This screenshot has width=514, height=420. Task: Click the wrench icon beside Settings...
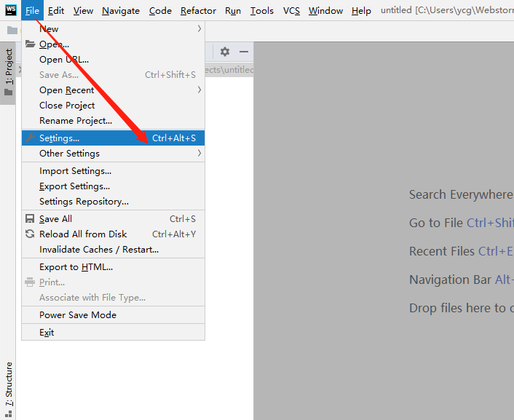coord(30,138)
